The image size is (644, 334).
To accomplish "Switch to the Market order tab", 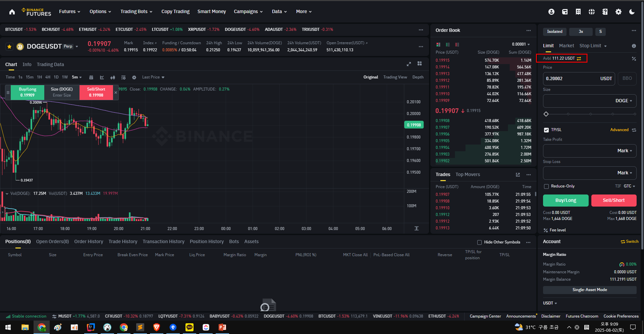I will 566,46.
